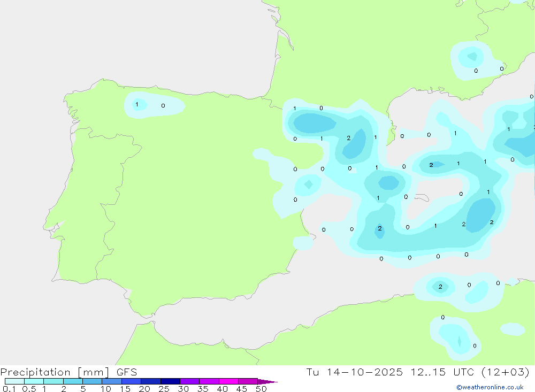Click the value "0" in northwest Spain's rain patch

tap(163, 106)
